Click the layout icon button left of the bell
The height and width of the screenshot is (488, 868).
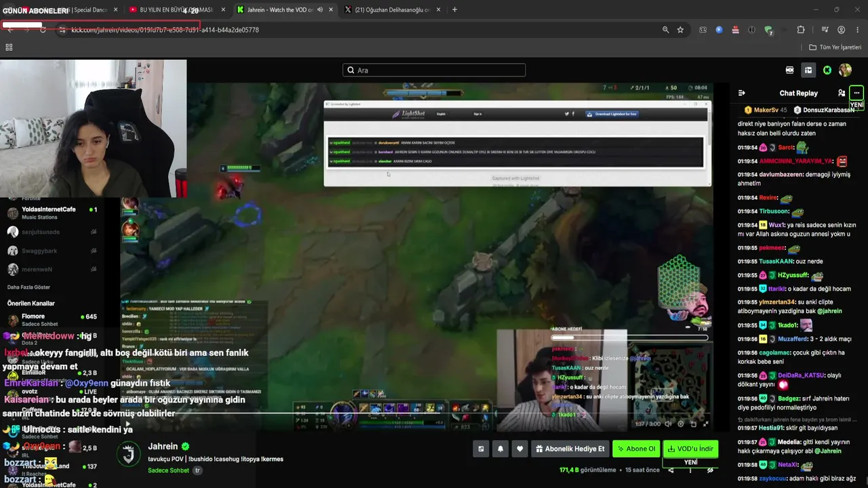pos(481,449)
